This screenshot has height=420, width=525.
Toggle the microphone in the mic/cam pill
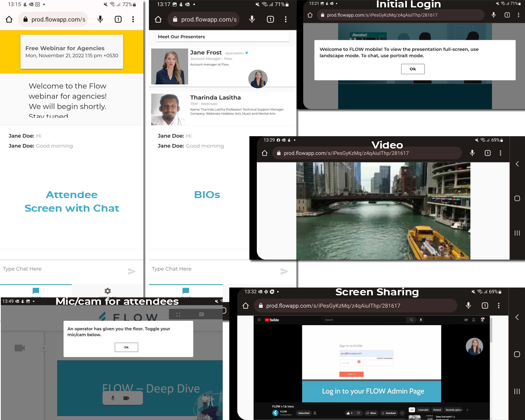113,397
